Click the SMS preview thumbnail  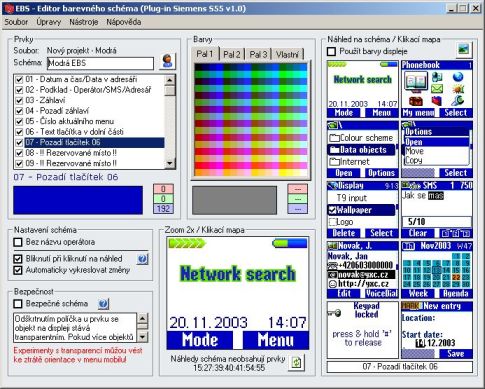(437, 209)
